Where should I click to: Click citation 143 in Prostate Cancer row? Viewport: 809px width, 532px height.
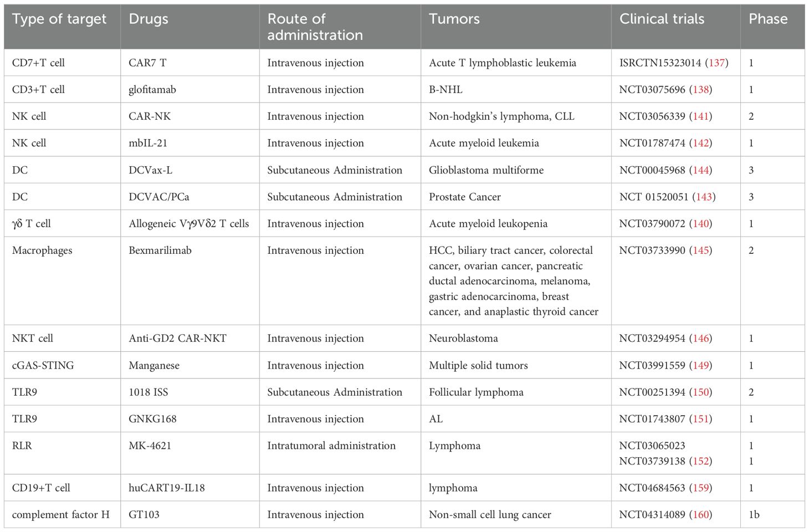point(704,197)
